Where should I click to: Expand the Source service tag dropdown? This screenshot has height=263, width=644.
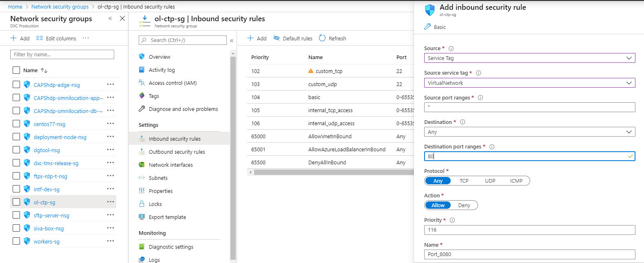pos(529,83)
